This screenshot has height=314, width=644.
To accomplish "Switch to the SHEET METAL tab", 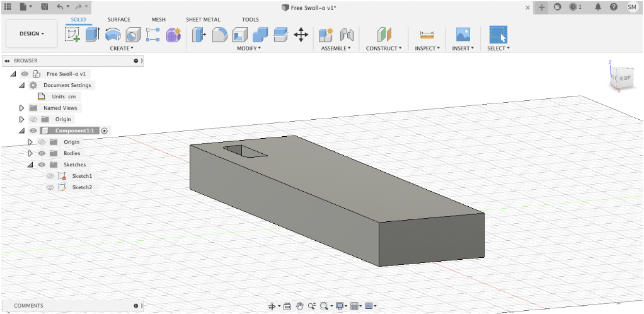I will click(x=203, y=20).
